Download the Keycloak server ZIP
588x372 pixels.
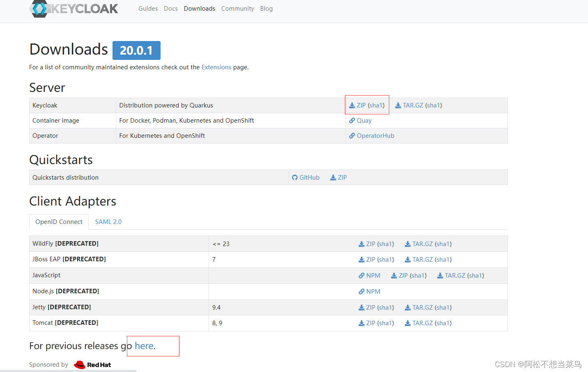pyautogui.click(x=361, y=105)
